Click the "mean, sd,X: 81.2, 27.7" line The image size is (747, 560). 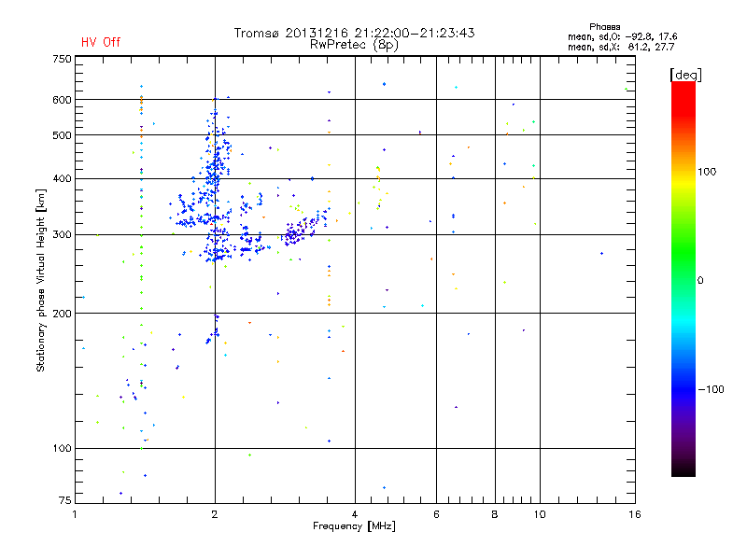[621, 47]
